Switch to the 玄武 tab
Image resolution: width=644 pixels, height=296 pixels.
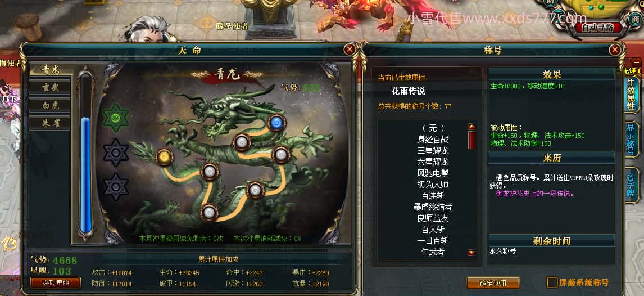[x=50, y=87]
